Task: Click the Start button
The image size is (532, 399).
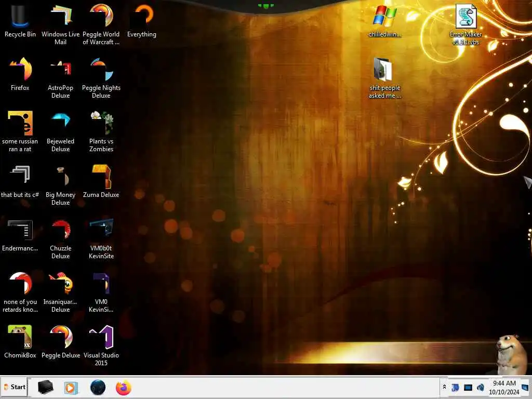Action: (x=14, y=387)
